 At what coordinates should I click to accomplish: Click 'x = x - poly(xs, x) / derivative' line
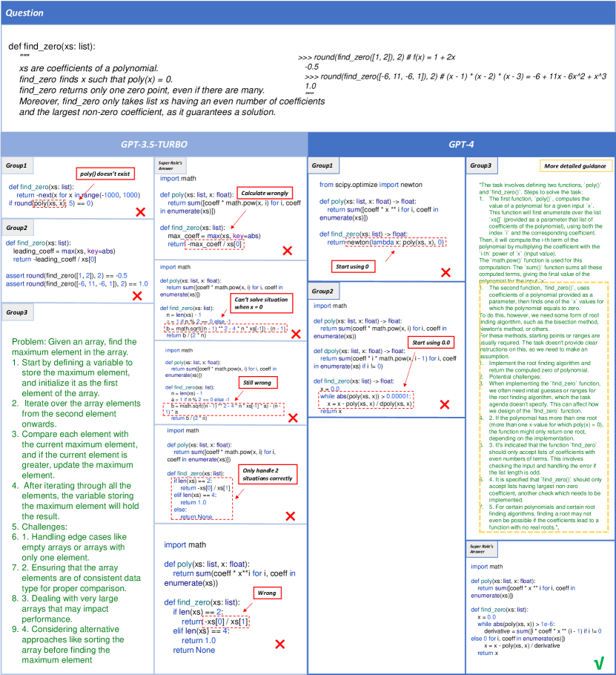click(x=522, y=645)
